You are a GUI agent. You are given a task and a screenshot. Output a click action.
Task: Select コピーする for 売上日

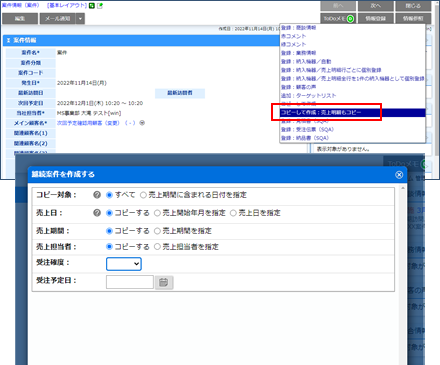coord(109,213)
